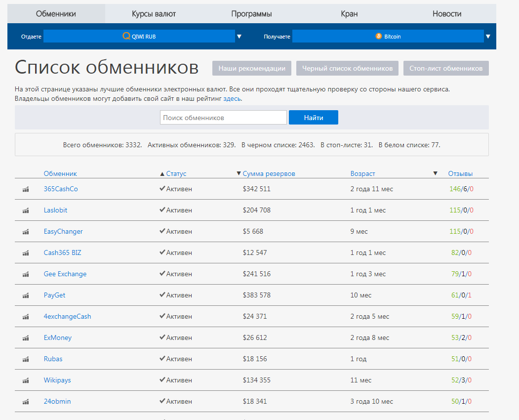Screen dimensions: 519x420
Task: Click the descending sort arrow on Возраст column
Action: [x=435, y=173]
